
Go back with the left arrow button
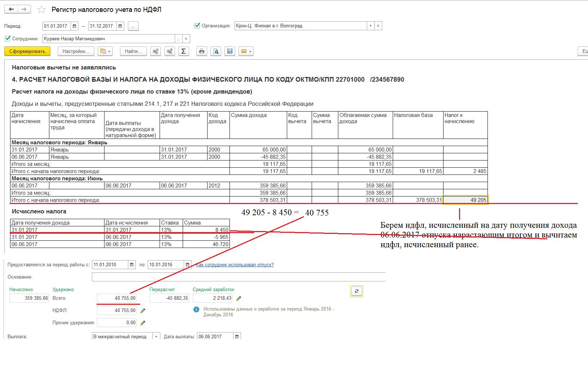[11, 9]
